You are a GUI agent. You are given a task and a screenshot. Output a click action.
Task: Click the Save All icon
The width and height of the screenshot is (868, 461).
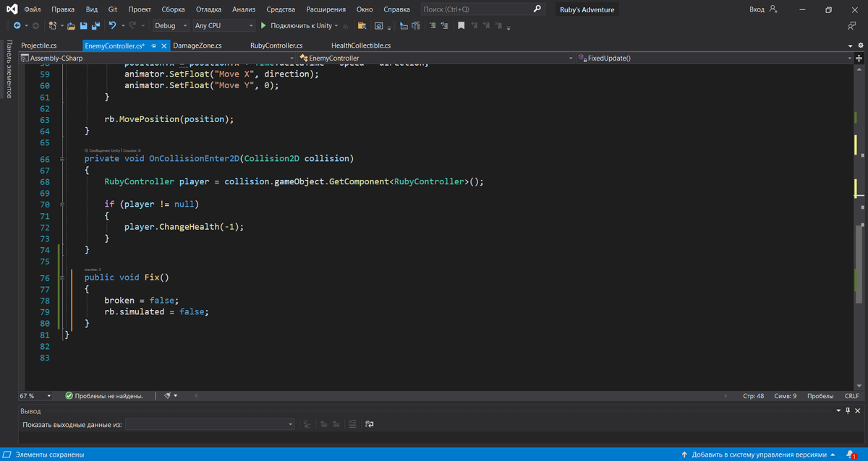(x=95, y=25)
